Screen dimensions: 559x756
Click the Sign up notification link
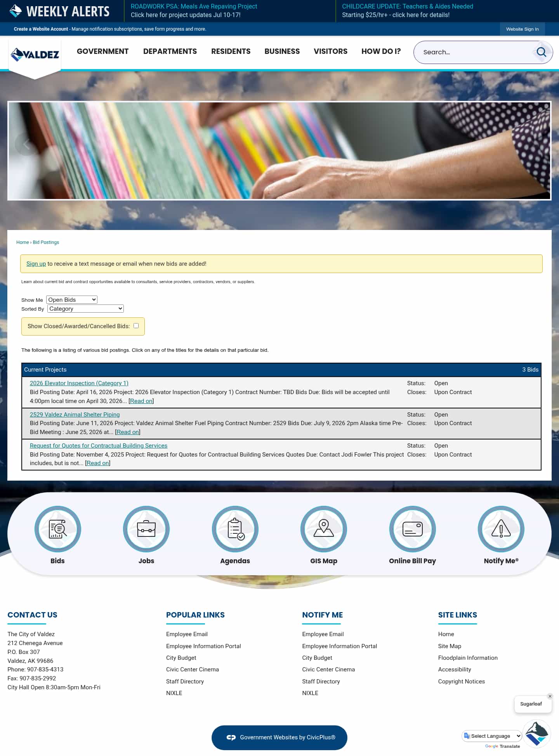click(36, 264)
